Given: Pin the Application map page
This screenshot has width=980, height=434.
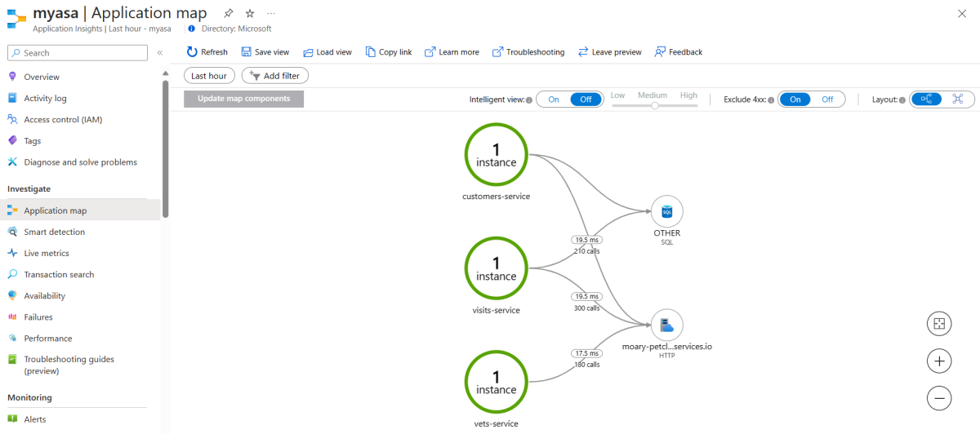Looking at the screenshot, I should point(228,14).
